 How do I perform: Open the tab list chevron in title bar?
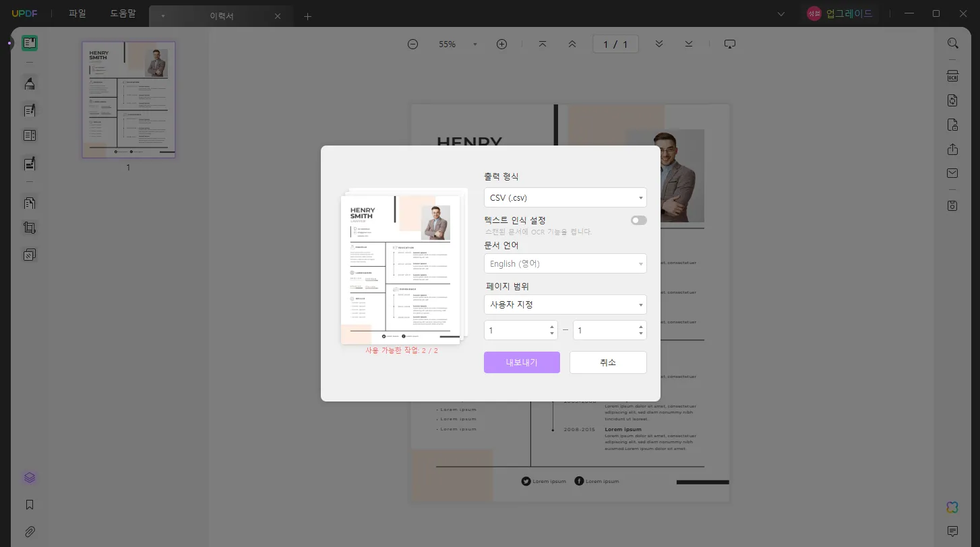[x=781, y=14]
